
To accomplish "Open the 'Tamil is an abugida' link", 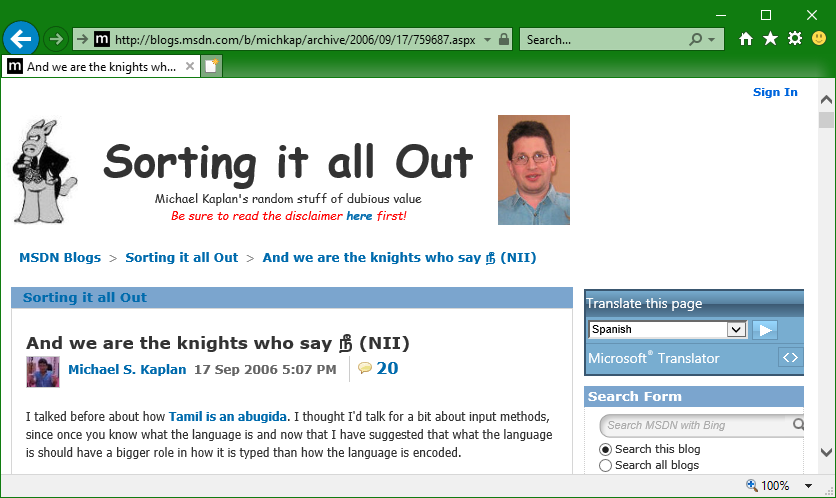I will tap(228, 416).
